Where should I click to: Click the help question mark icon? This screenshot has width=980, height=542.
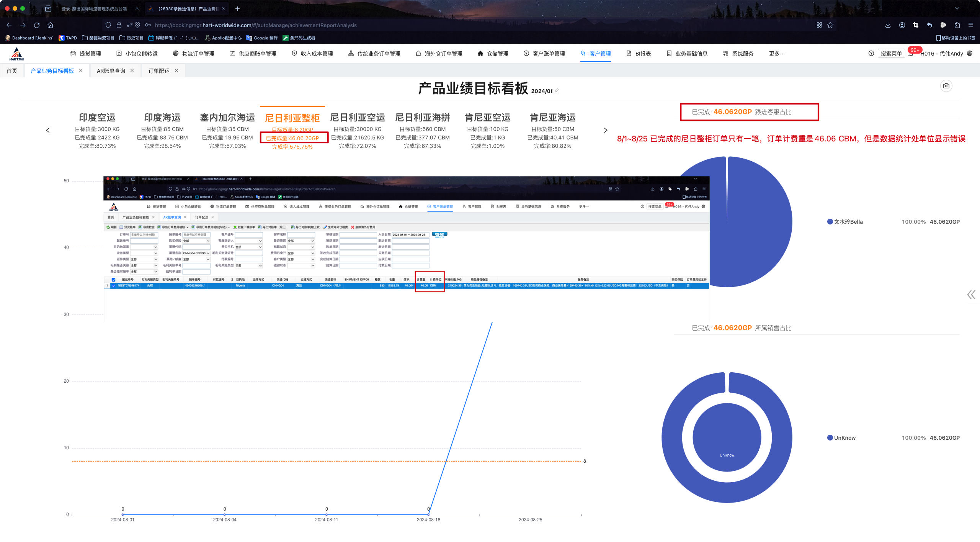(x=871, y=54)
